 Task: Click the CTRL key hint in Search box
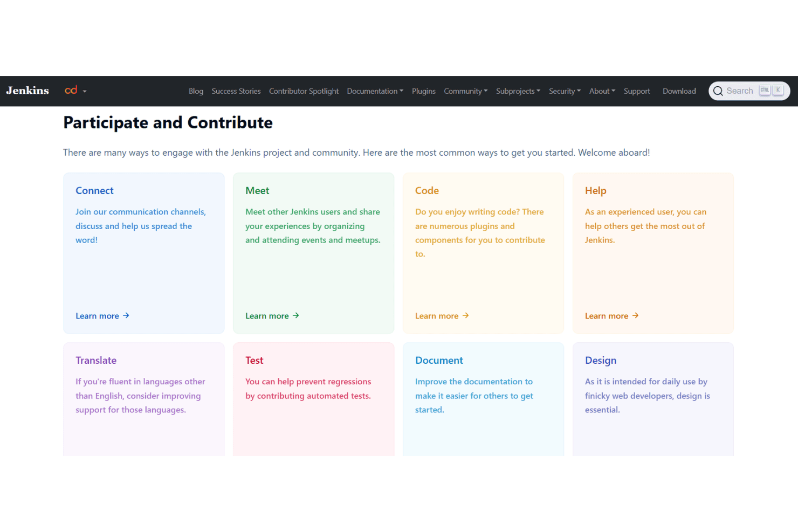click(x=765, y=91)
